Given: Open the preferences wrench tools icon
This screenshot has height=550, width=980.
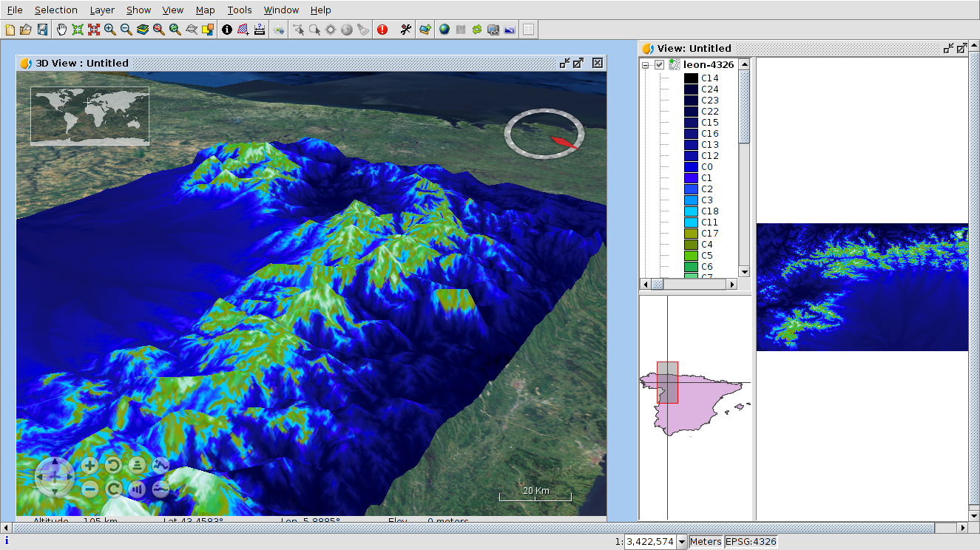Looking at the screenshot, I should point(405,30).
